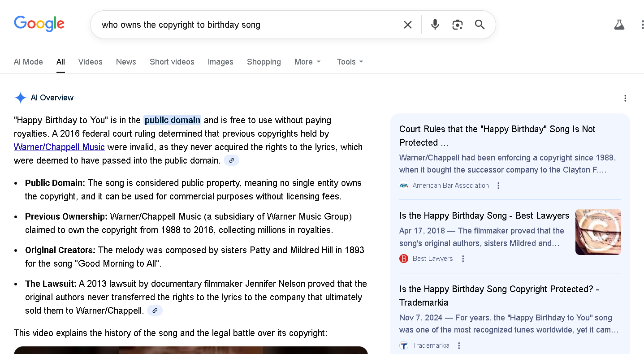Image resolution: width=644 pixels, height=354 pixels.
Task: Open the Warner/Chappell Music link
Action: pos(59,147)
